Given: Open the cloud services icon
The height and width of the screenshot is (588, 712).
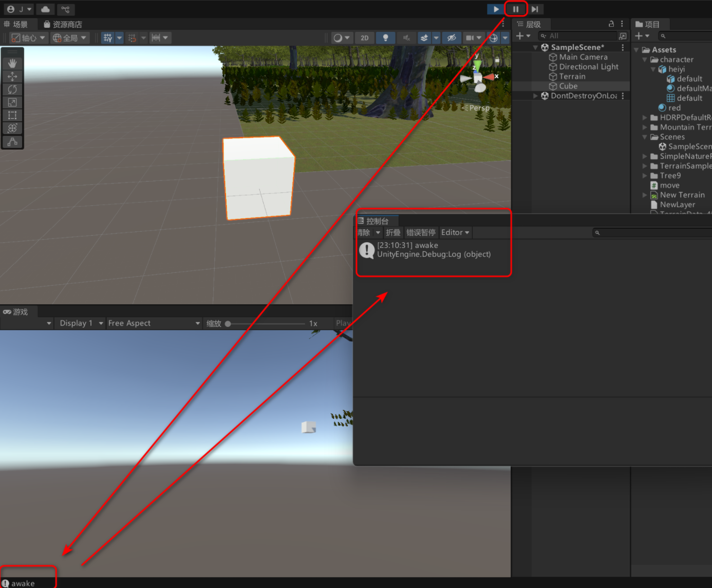Looking at the screenshot, I should click(x=45, y=9).
